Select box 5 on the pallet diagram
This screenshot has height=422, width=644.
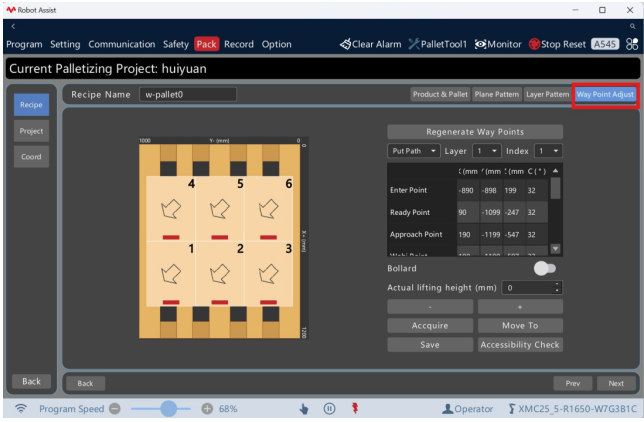[220, 209]
